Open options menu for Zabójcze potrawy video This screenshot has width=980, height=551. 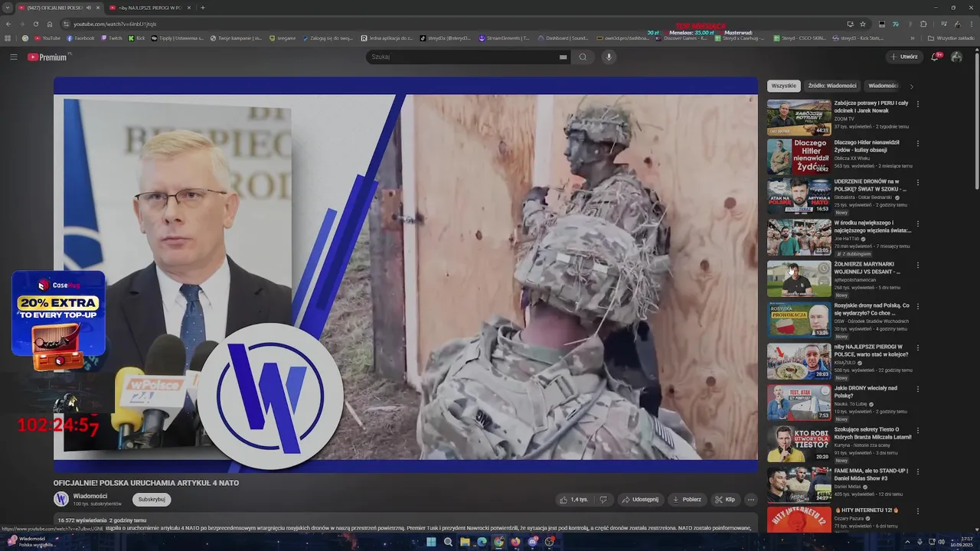[917, 104]
